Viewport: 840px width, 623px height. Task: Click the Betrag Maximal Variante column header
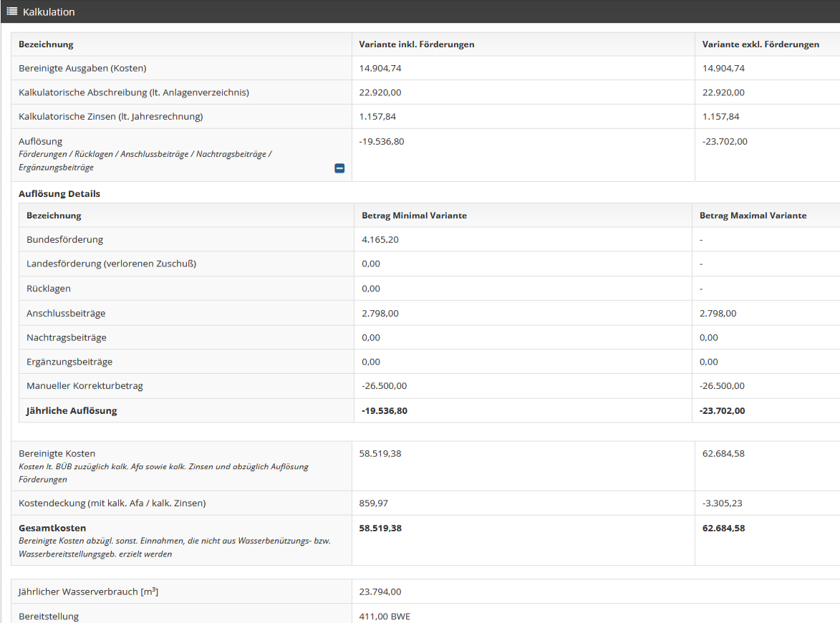coord(753,216)
